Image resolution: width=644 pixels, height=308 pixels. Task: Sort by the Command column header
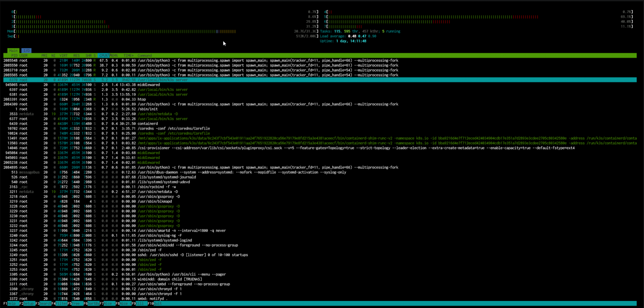point(145,56)
